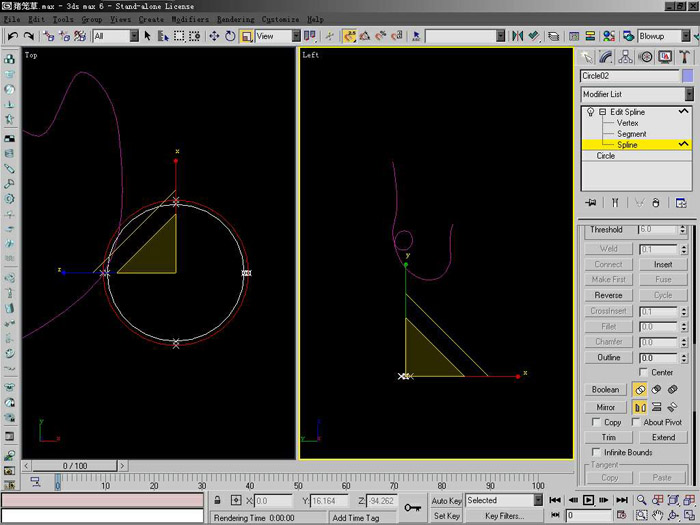Open the View reference coordinate dropdown

pos(278,36)
